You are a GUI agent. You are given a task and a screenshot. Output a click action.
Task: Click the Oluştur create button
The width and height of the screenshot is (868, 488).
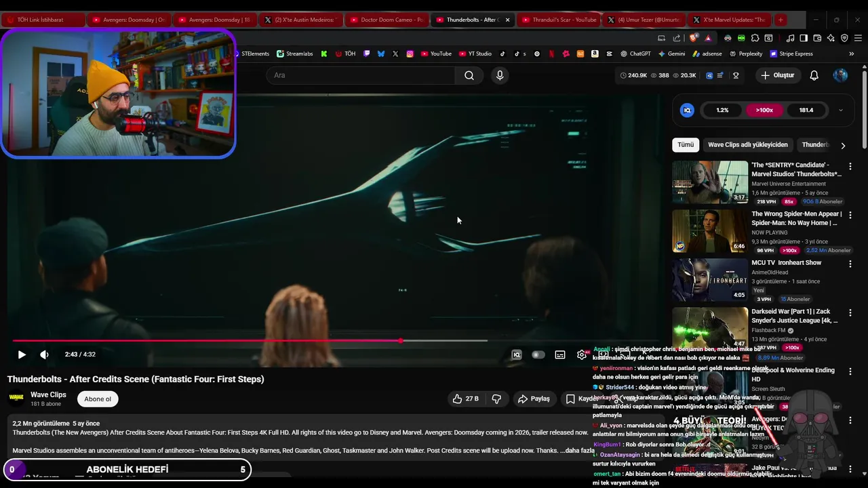[778, 75]
